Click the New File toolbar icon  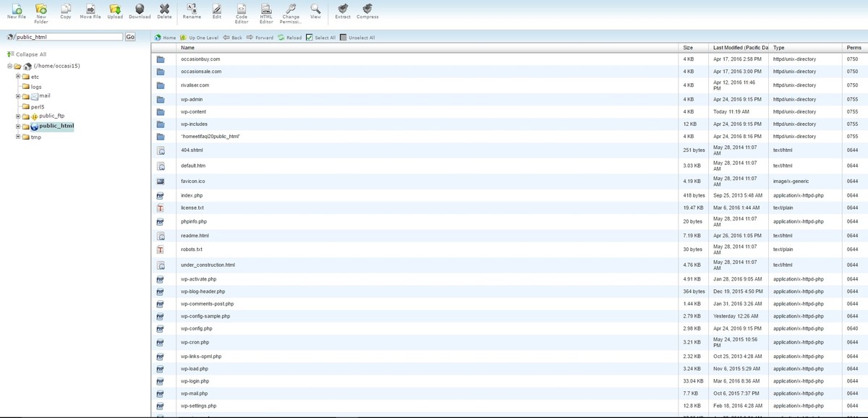(x=17, y=9)
